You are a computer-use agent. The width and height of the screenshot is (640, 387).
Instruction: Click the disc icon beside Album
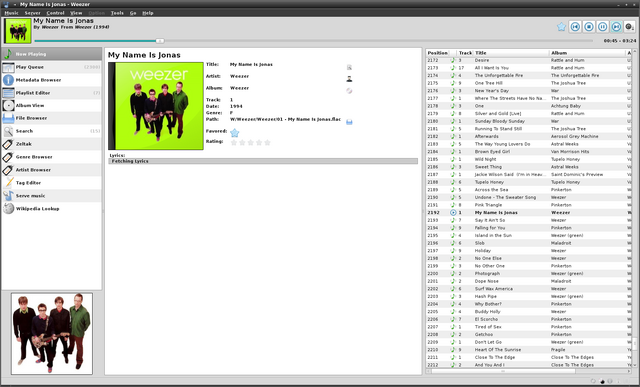coord(349,91)
